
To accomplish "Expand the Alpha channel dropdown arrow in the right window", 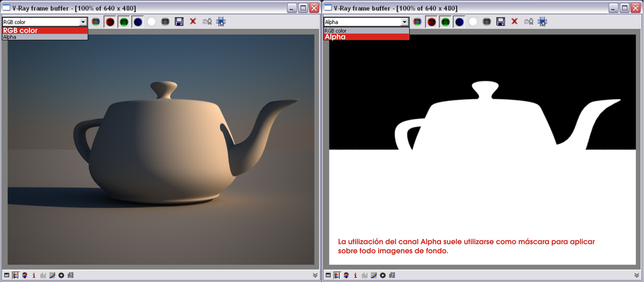I will (x=404, y=22).
